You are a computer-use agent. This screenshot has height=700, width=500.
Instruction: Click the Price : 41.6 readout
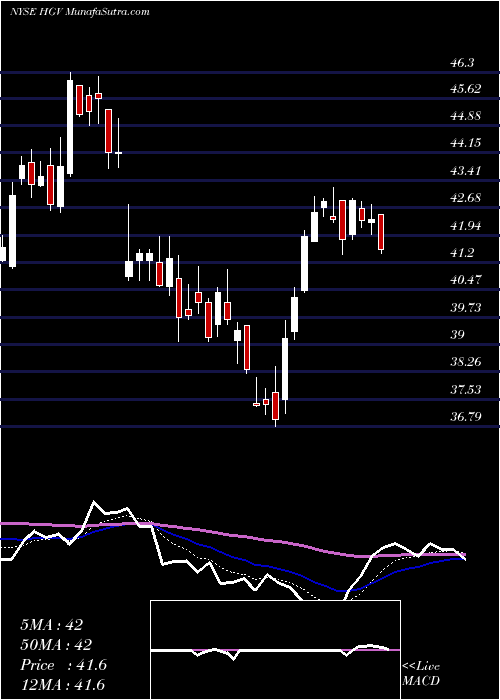[63, 665]
